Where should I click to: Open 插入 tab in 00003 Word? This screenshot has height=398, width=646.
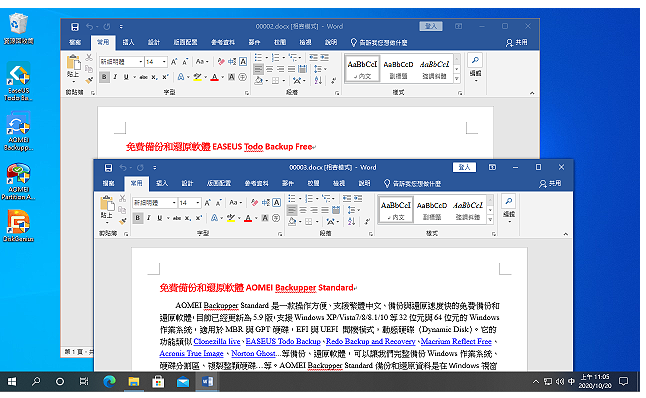pyautogui.click(x=162, y=183)
